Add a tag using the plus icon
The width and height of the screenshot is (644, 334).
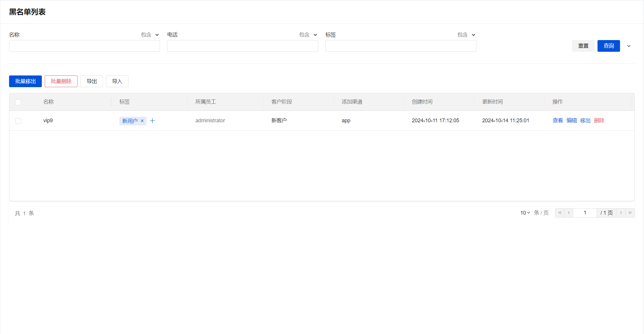click(x=152, y=120)
